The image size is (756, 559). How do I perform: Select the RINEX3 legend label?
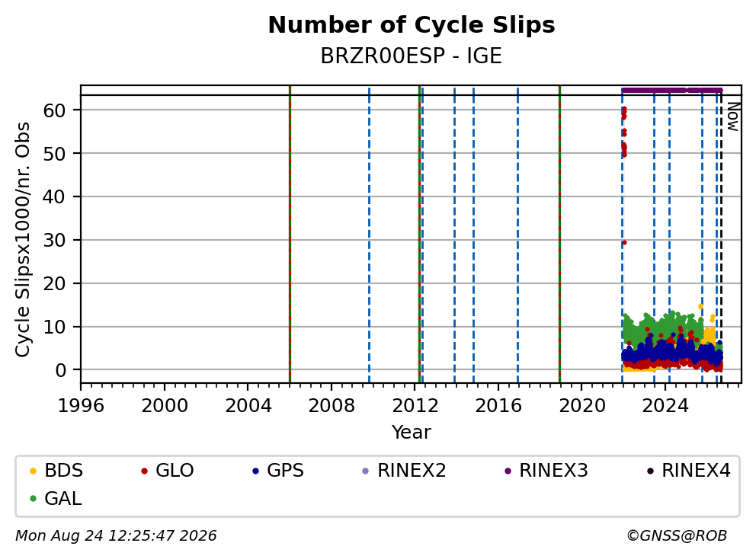pos(553,471)
